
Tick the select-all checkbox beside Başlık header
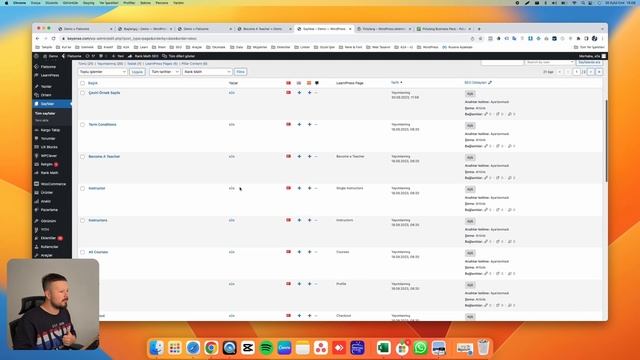pos(82,83)
